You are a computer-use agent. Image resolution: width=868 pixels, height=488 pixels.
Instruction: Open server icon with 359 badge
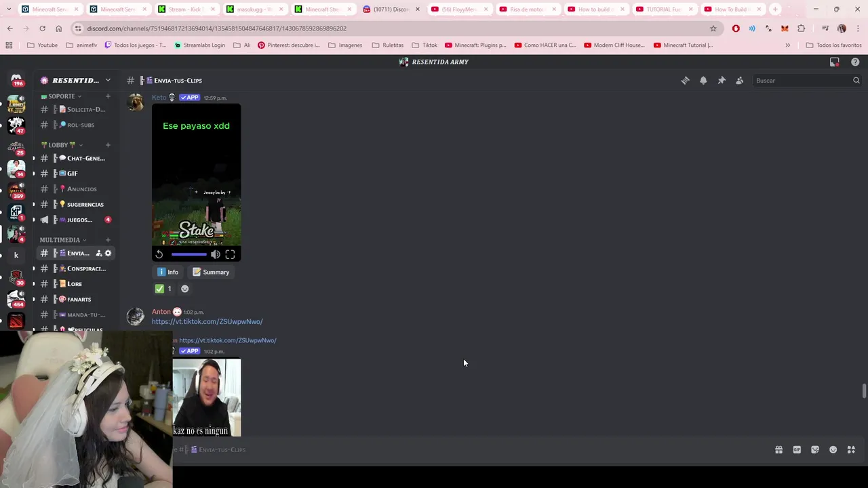(x=16, y=190)
